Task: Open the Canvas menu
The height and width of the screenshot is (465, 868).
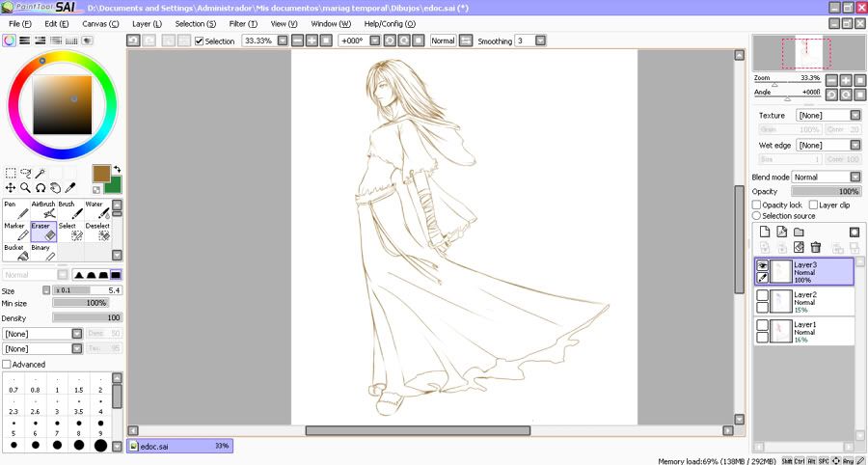Action: (100, 24)
